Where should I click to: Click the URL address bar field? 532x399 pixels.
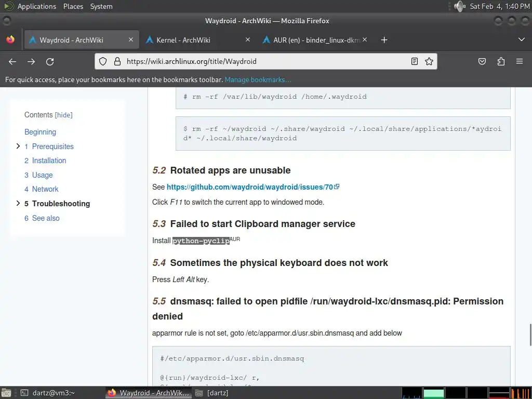(265, 61)
